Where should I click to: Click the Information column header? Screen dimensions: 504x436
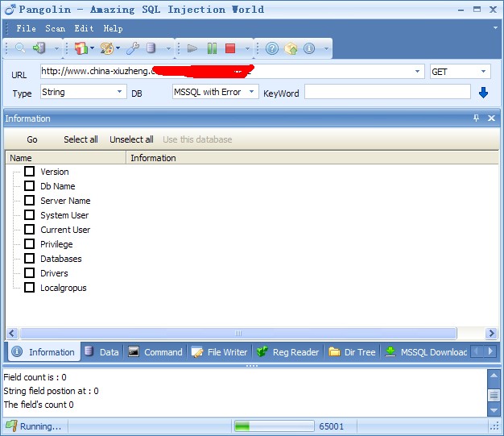pyautogui.click(x=312, y=158)
